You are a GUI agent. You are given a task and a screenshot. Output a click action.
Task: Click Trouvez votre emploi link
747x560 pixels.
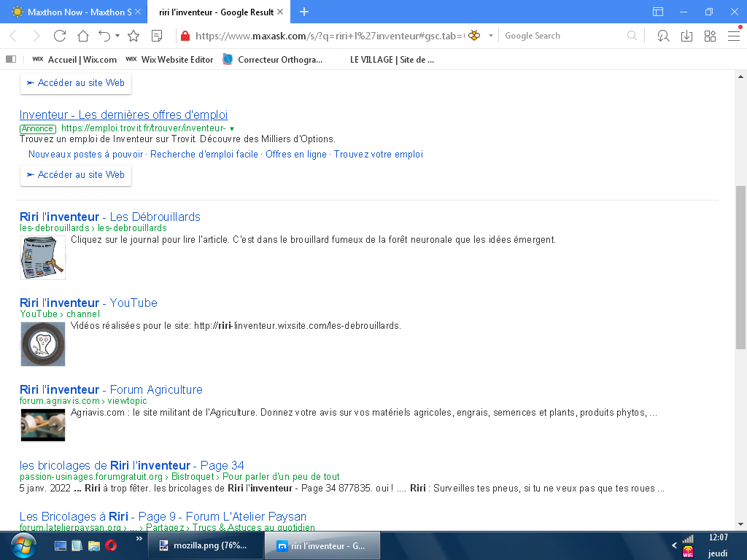point(379,155)
